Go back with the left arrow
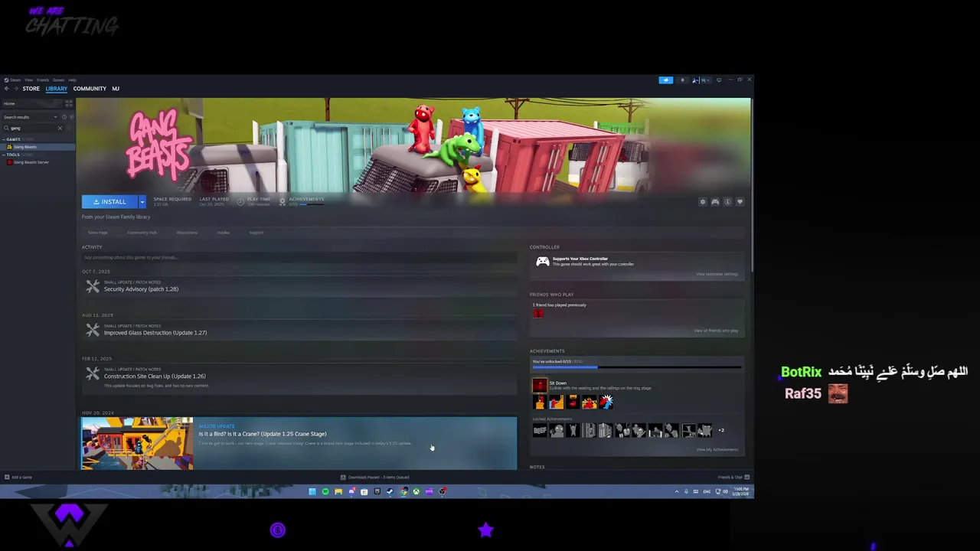980x551 pixels. 6,89
